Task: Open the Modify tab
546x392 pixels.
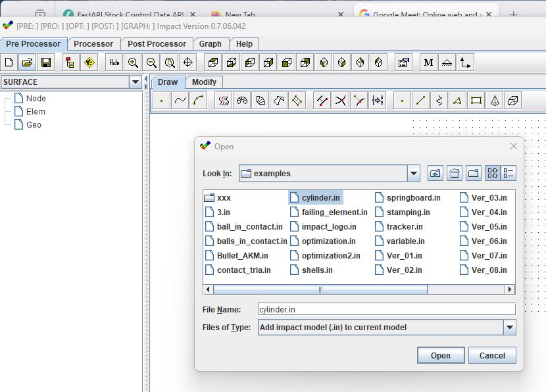Action: (204, 82)
